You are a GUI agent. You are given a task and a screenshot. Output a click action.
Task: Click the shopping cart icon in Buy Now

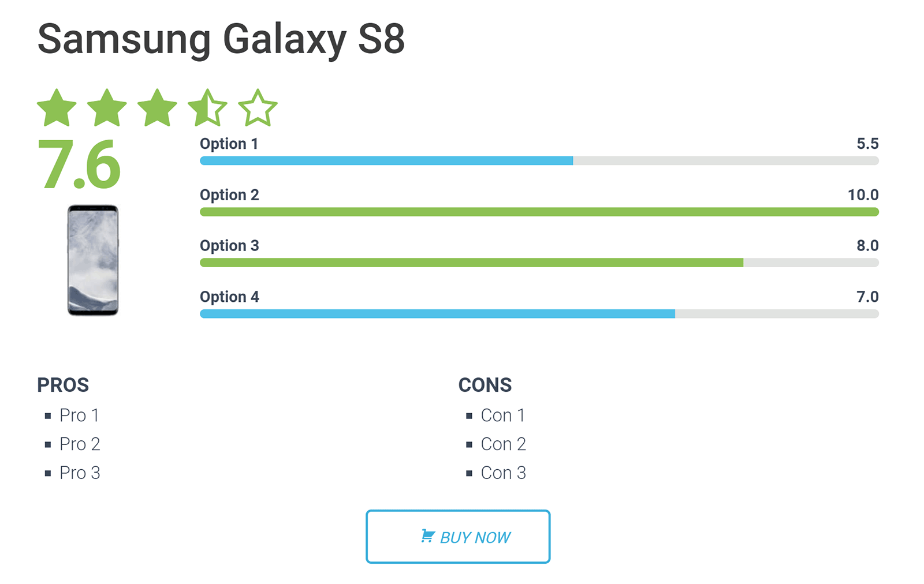(x=427, y=537)
